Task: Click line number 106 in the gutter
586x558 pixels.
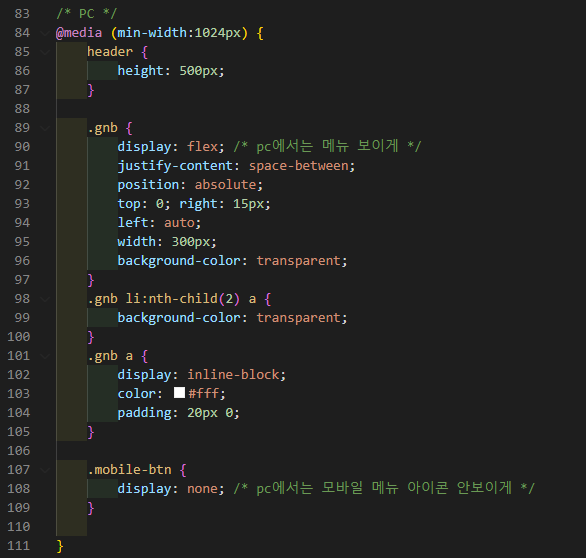Action: click(x=19, y=451)
